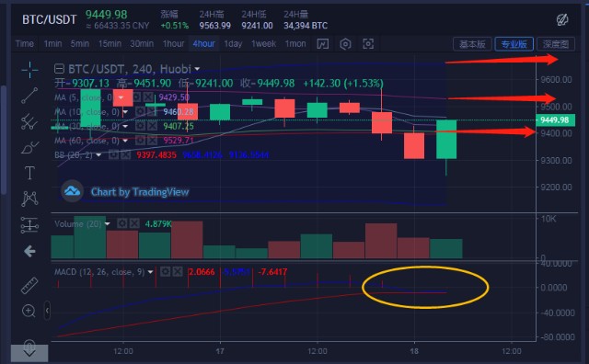Expand the MA (60, close, 0) dropdown
The image size is (589, 364).
125,141
